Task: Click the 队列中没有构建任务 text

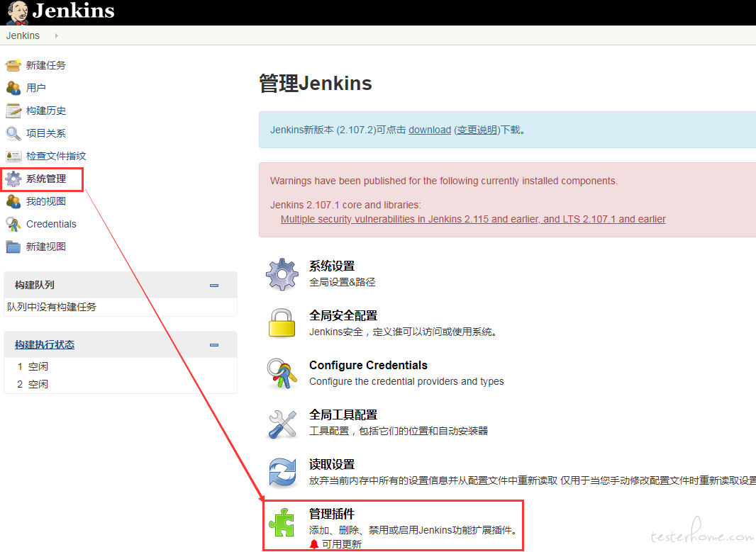Action: point(52,307)
